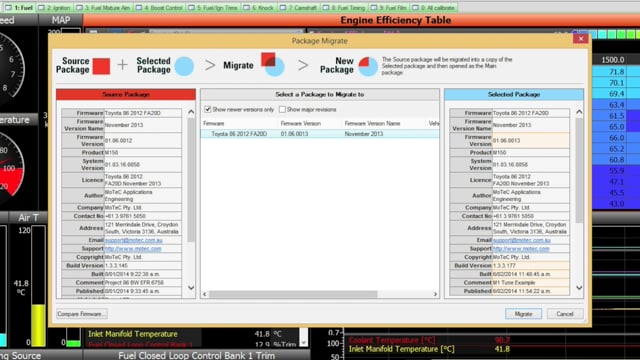Click 01.06.0013 cell in package list
Viewport: 640px width, 360px height.
coord(294,134)
